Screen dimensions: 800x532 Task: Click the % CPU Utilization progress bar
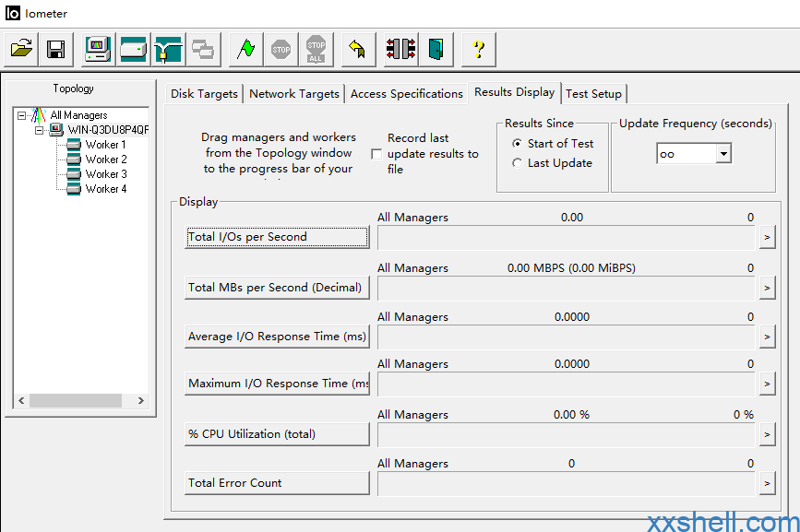[566, 435]
